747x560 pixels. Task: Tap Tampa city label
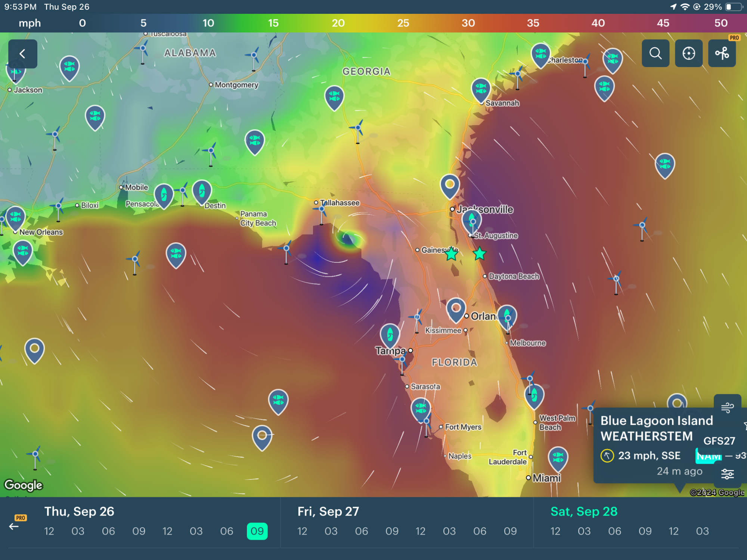pos(391,351)
